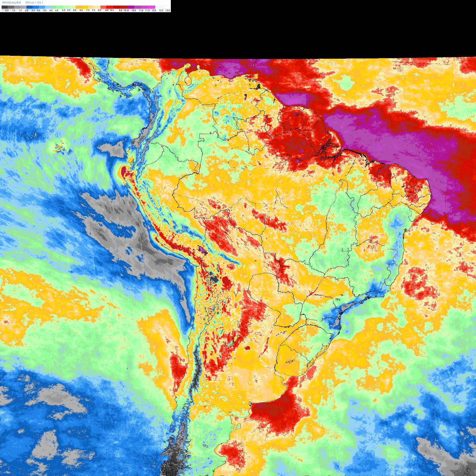Click the '8.0' scale label

pyautogui.click(x=100, y=10)
